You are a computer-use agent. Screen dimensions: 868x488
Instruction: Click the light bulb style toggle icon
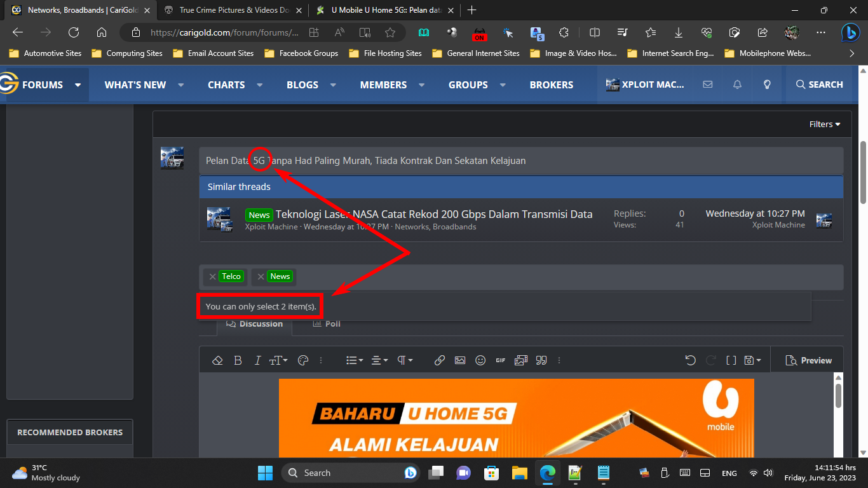(767, 85)
